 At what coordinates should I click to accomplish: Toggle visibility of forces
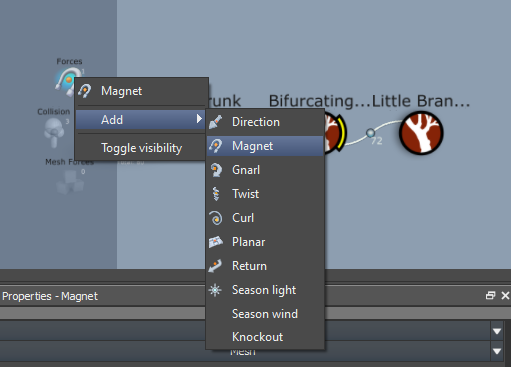(x=140, y=148)
